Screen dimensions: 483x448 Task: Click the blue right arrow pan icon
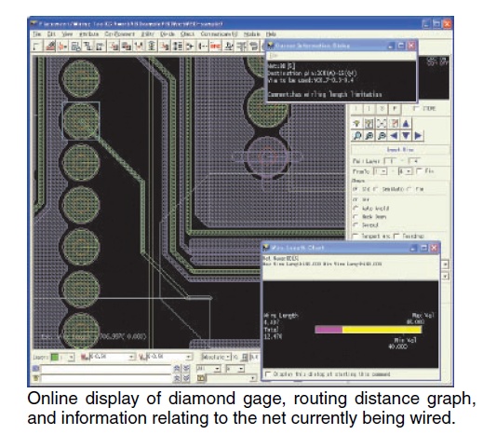pos(418,136)
